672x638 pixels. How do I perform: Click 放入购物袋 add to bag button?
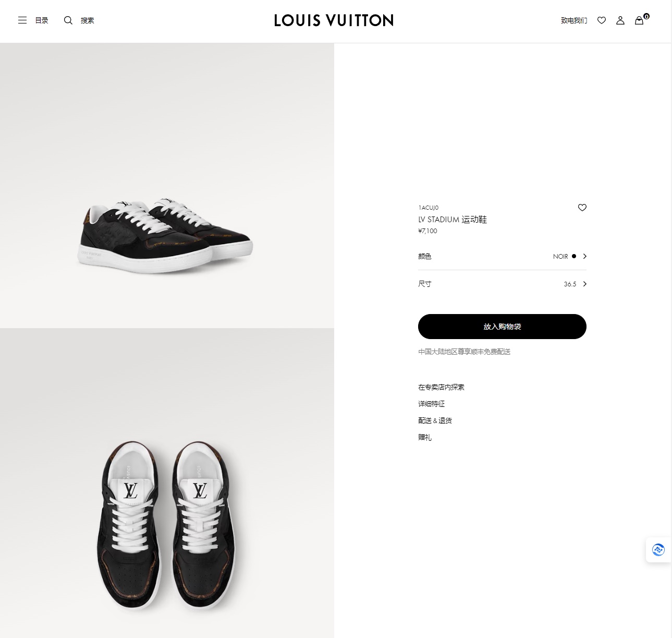[x=502, y=327]
